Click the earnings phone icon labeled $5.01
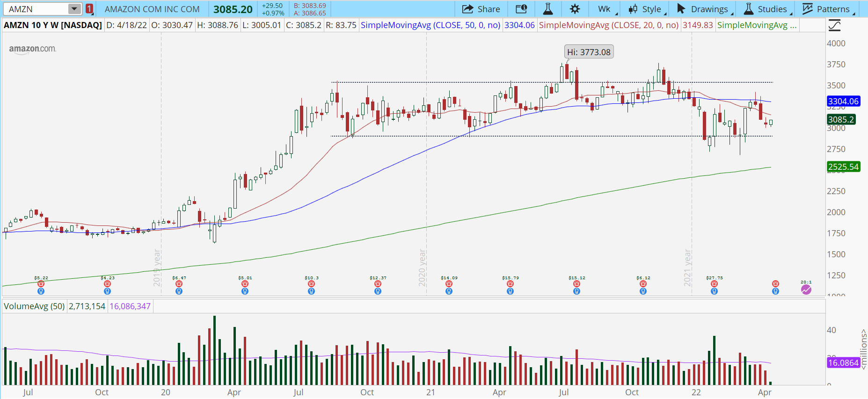The image size is (868, 399). pos(245,284)
